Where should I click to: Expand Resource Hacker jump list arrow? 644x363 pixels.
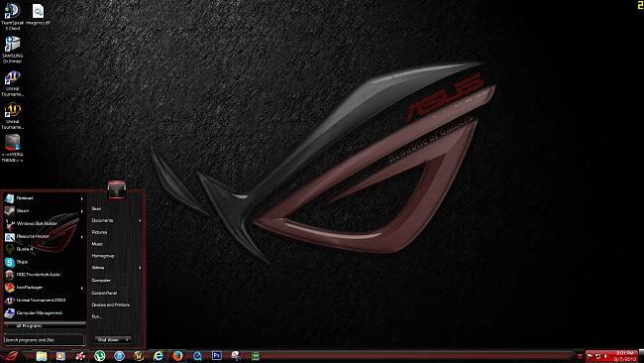81,237
